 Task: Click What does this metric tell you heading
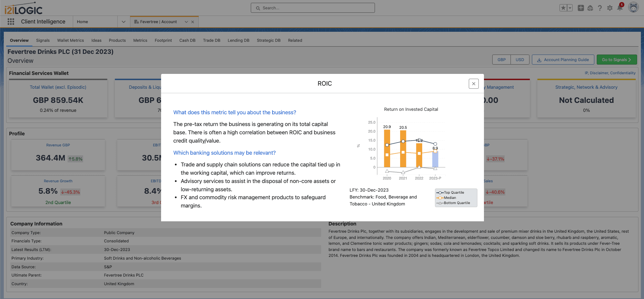235,113
